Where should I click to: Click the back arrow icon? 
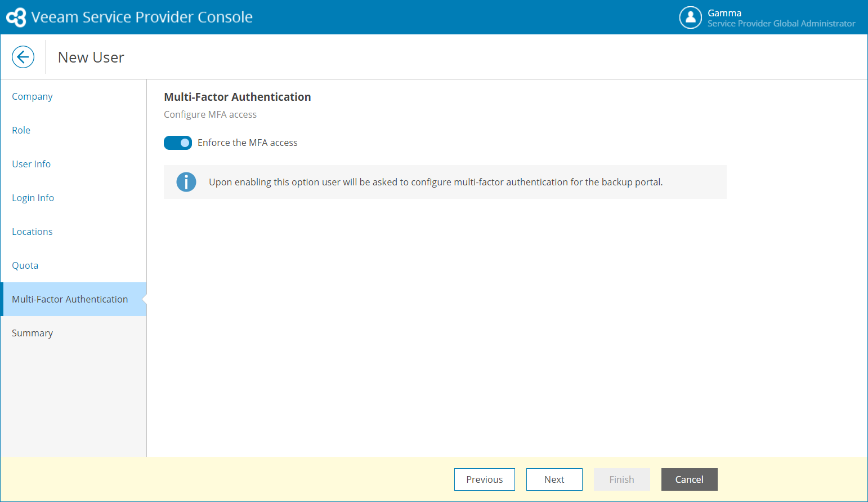pos(23,57)
